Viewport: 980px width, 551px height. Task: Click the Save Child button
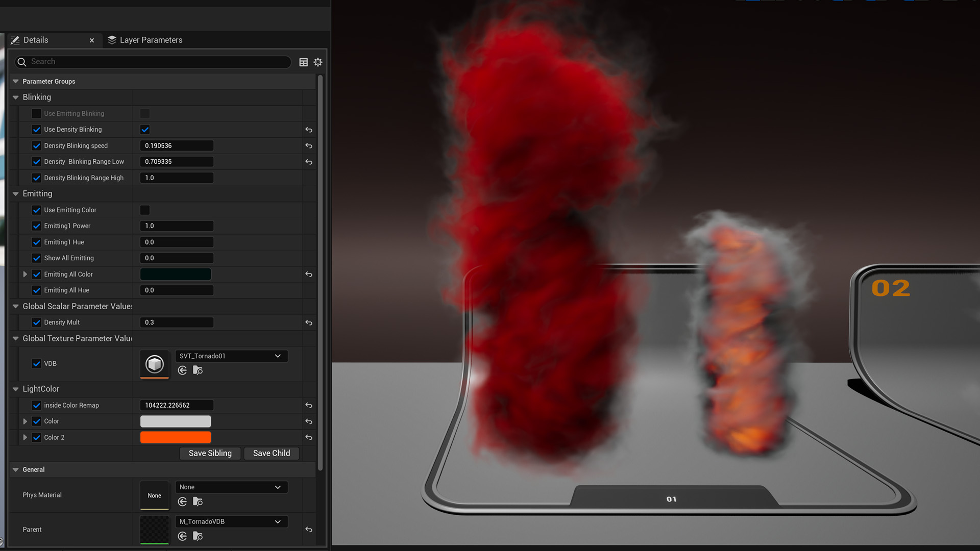tap(271, 454)
